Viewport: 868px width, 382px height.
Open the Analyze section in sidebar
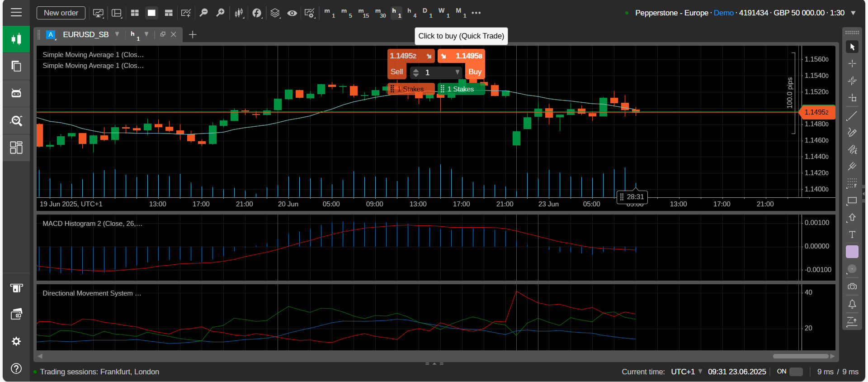16,120
